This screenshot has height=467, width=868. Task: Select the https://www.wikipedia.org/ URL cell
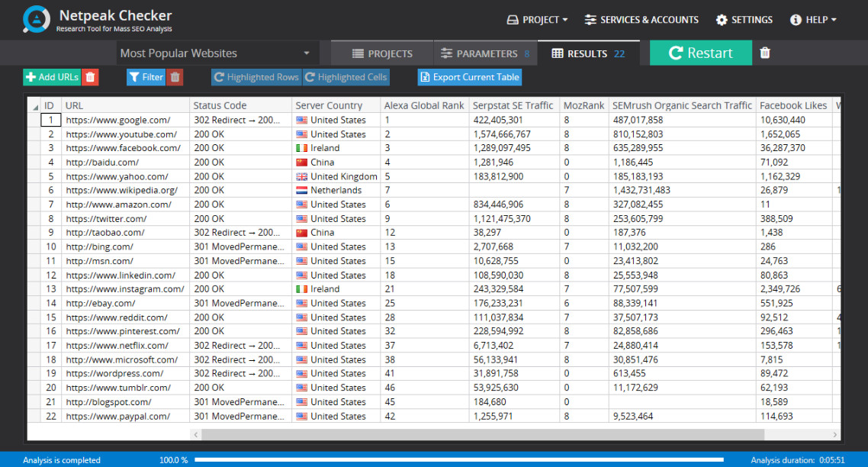coord(126,190)
